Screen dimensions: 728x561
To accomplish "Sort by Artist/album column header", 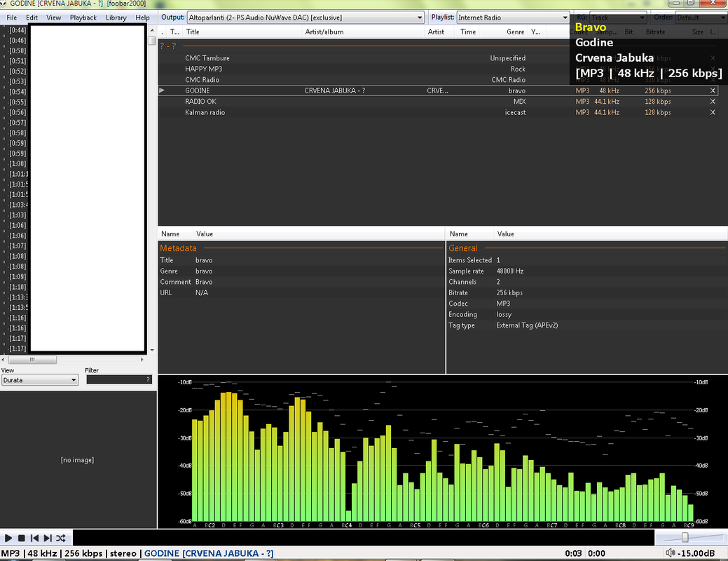I will coord(324,32).
